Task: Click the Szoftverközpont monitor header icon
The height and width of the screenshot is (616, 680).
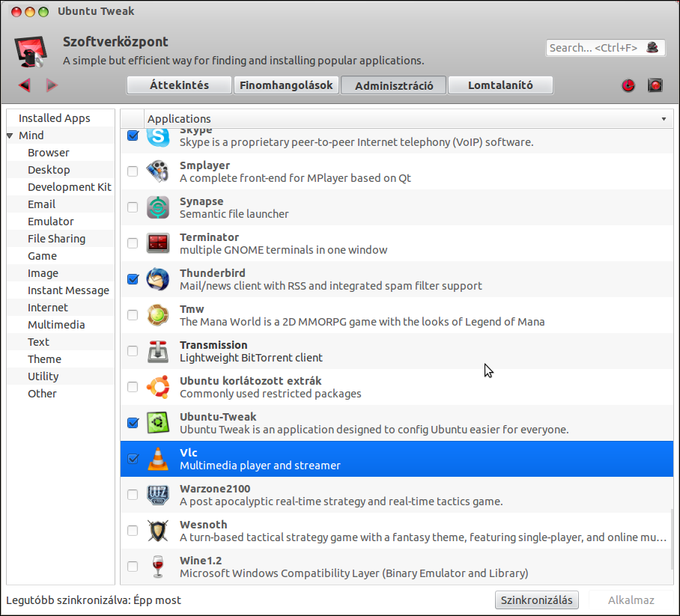Action: (x=31, y=52)
